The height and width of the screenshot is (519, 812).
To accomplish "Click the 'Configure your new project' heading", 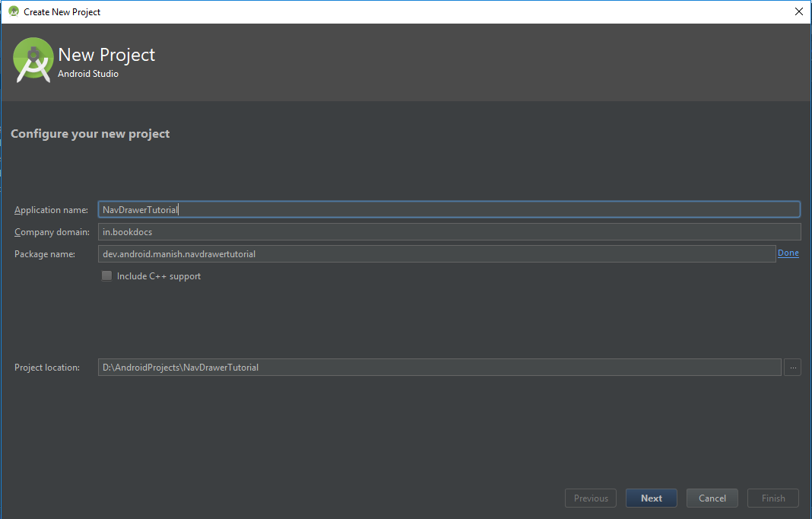I will coord(90,134).
